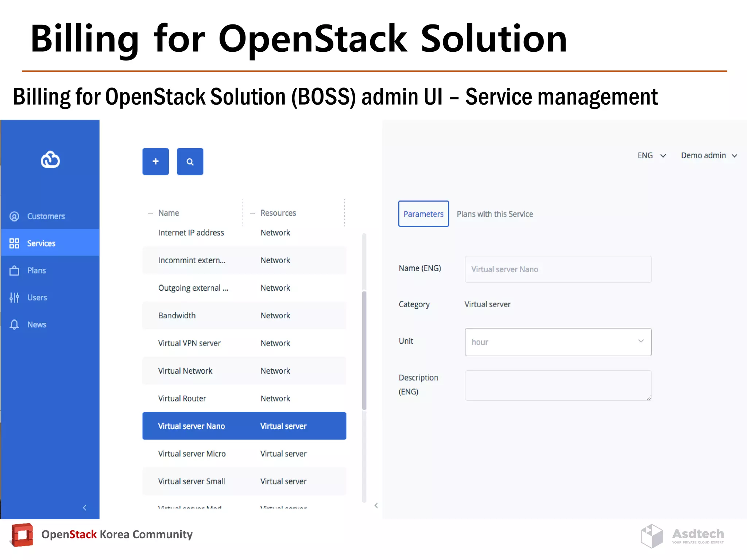Viewport: 747px width, 560px height.
Task: Select the Virtual server Small row
Action: pos(244,481)
